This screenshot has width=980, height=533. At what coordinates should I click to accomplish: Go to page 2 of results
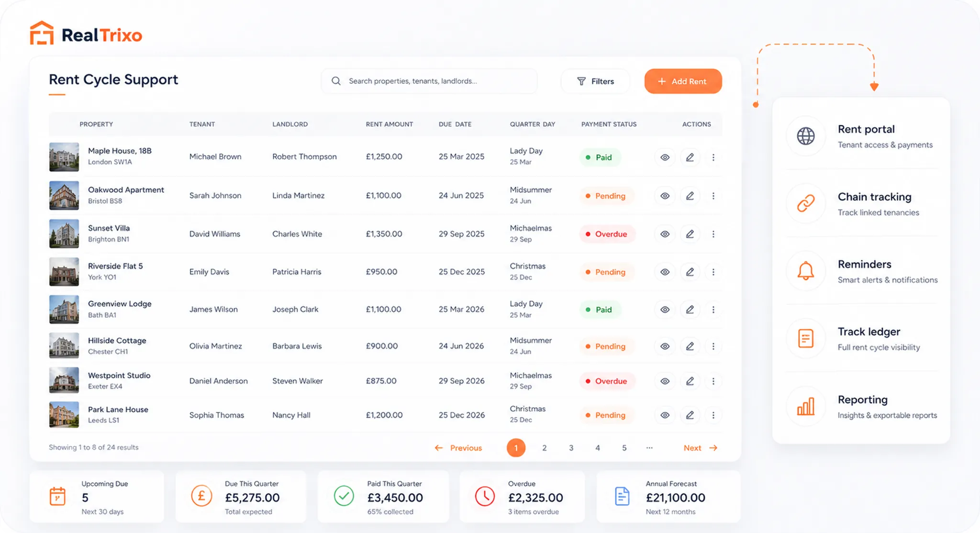coord(544,448)
